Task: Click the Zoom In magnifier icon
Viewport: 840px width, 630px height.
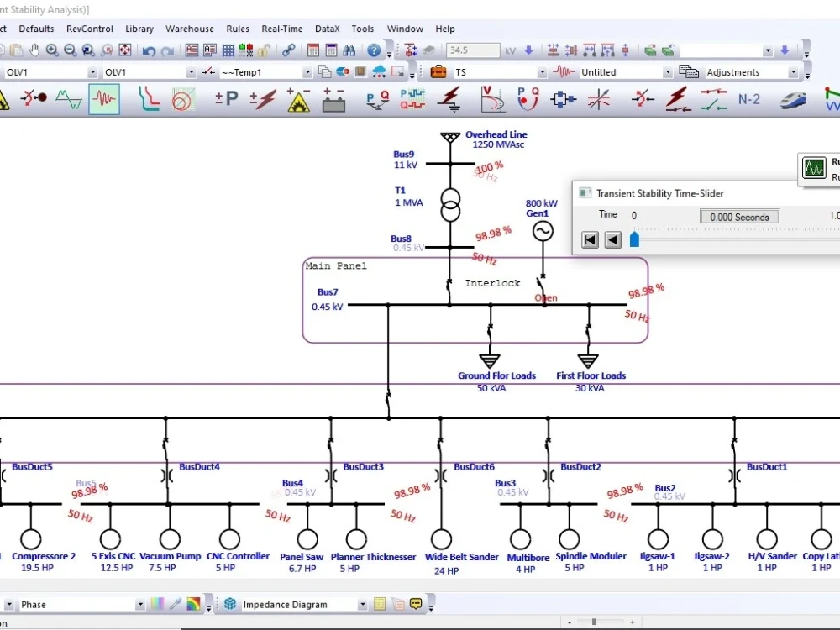Action: point(51,50)
